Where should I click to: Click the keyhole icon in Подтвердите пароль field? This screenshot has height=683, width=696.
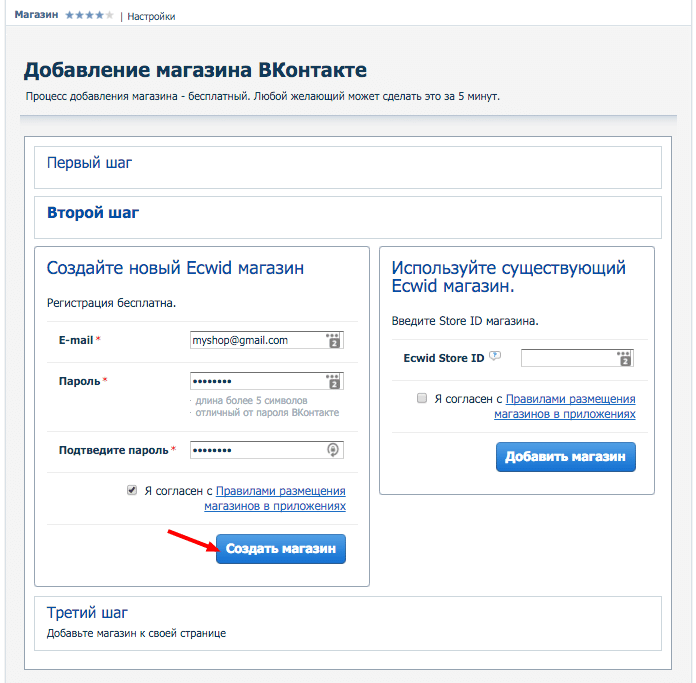[x=334, y=450]
